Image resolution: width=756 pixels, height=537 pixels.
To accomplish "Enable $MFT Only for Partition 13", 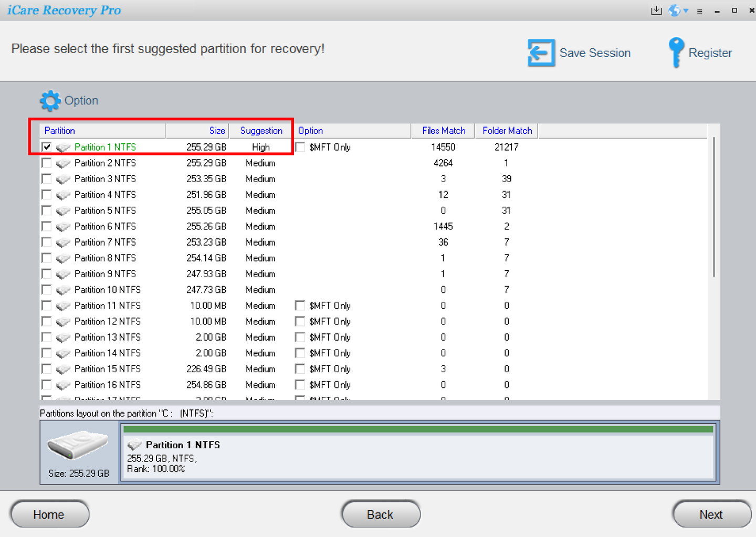I will pyautogui.click(x=300, y=337).
